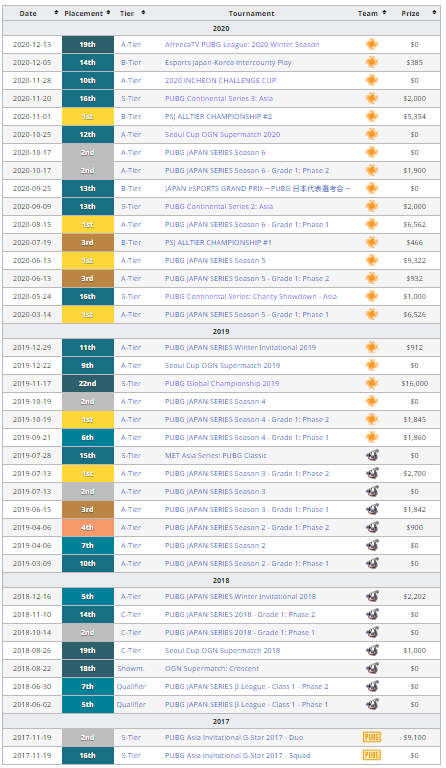Click the $16,000 prize value

click(415, 384)
